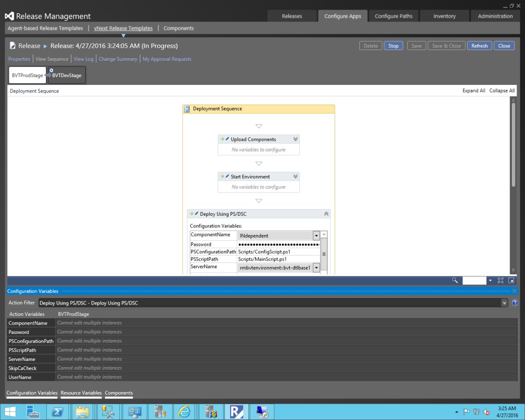The image size is (525, 420).
Task: Launch PowerShell from taskbar
Action: [57, 412]
